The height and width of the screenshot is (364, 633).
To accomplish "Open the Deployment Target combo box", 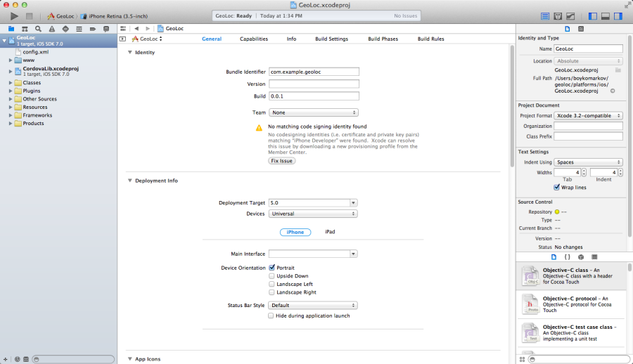I will click(x=353, y=203).
